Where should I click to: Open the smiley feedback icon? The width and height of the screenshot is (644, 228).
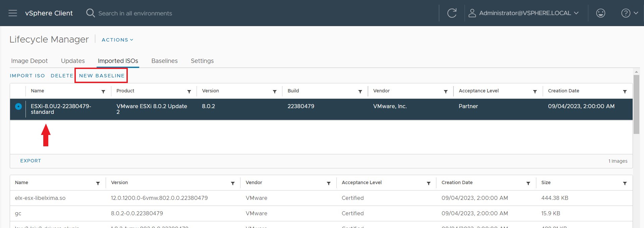(x=600, y=13)
